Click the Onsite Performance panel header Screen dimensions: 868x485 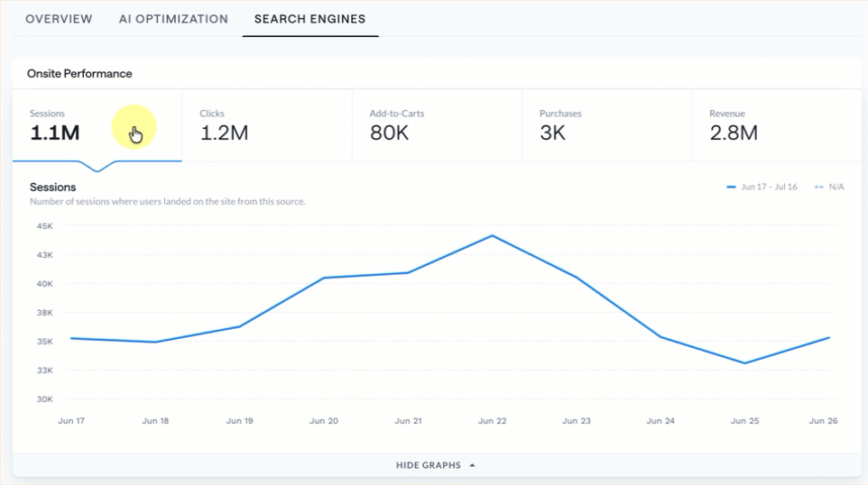point(79,74)
